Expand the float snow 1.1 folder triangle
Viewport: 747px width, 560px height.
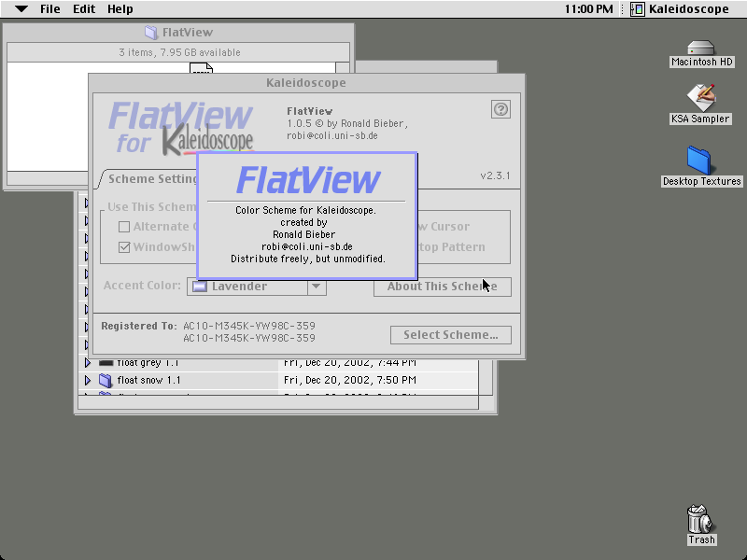point(88,380)
